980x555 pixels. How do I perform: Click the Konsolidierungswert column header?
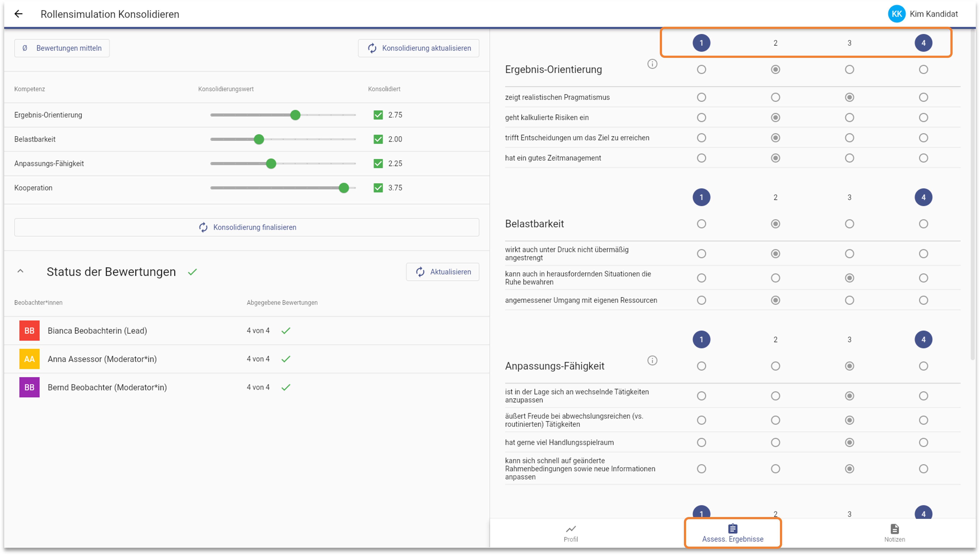(x=225, y=89)
